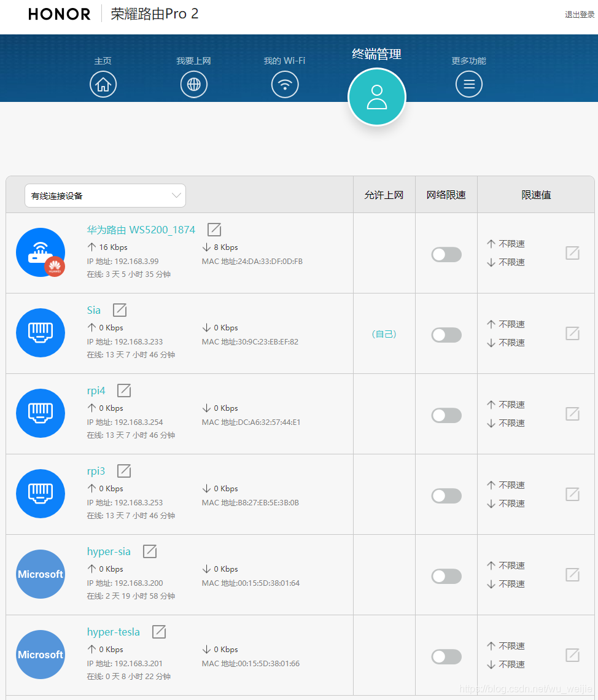Viewport: 598px width, 700px height.
Task: Go to the 主页 tab label
Action: click(103, 61)
